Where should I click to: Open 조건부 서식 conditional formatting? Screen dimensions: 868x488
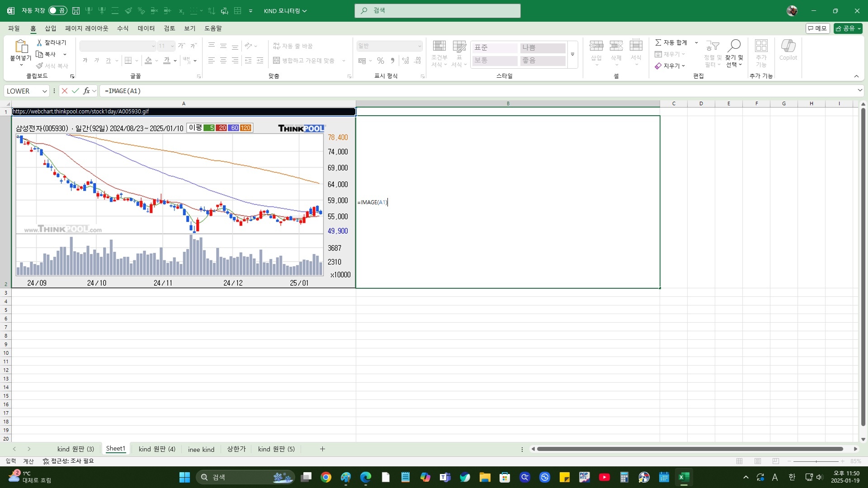pos(439,54)
